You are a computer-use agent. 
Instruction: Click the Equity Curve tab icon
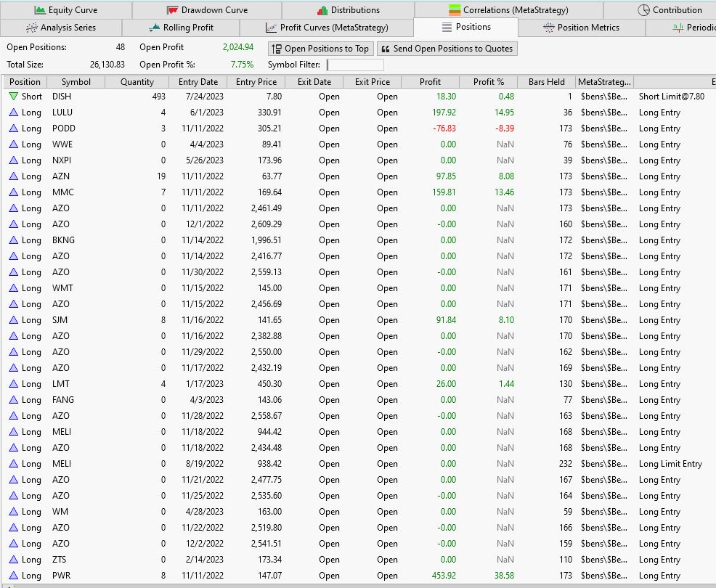point(40,10)
